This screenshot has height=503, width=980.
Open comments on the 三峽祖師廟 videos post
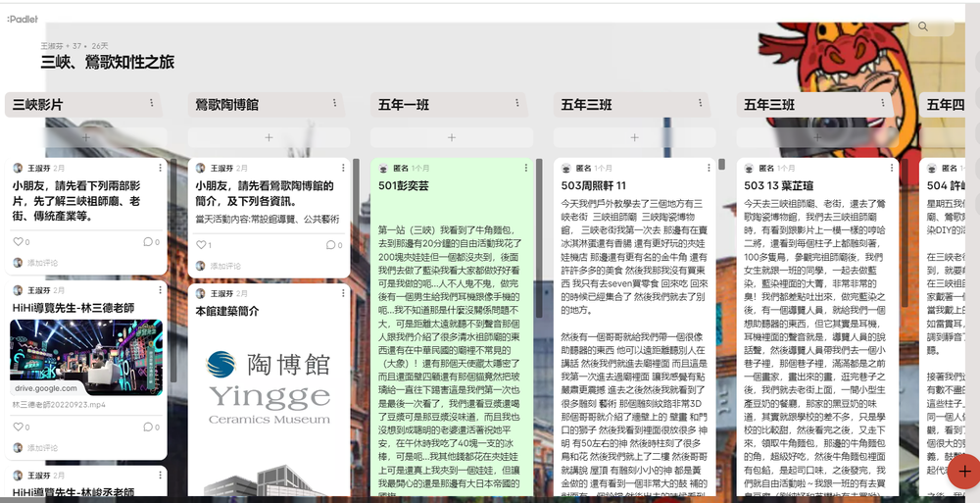click(148, 241)
